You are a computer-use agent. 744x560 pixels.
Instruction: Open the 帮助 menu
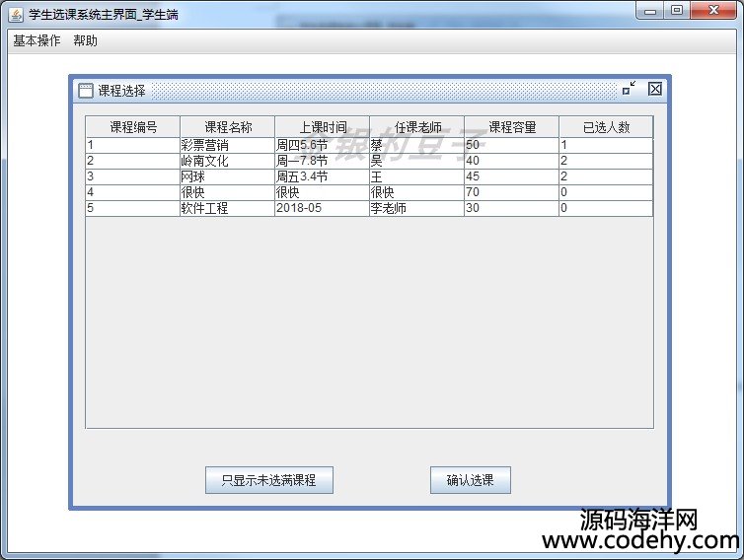[x=85, y=41]
